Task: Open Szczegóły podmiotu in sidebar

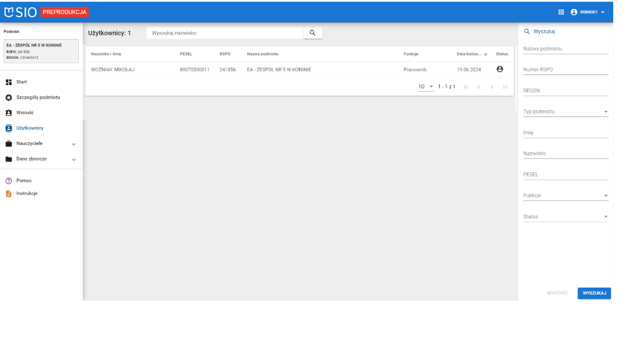Action: pos(38,97)
